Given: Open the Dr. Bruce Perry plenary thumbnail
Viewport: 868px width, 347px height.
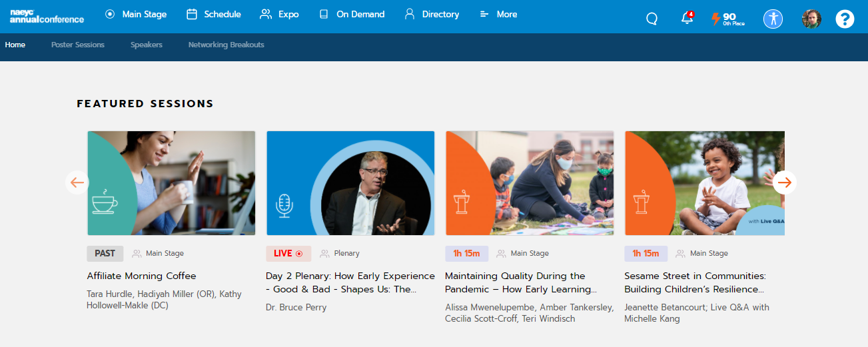Looking at the screenshot, I should tap(350, 183).
